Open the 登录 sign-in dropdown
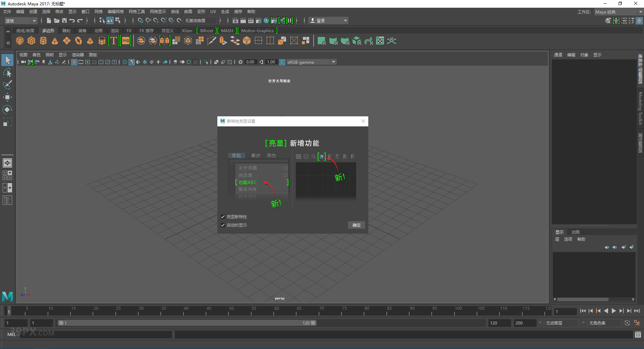This screenshot has height=349, width=644. pos(328,21)
